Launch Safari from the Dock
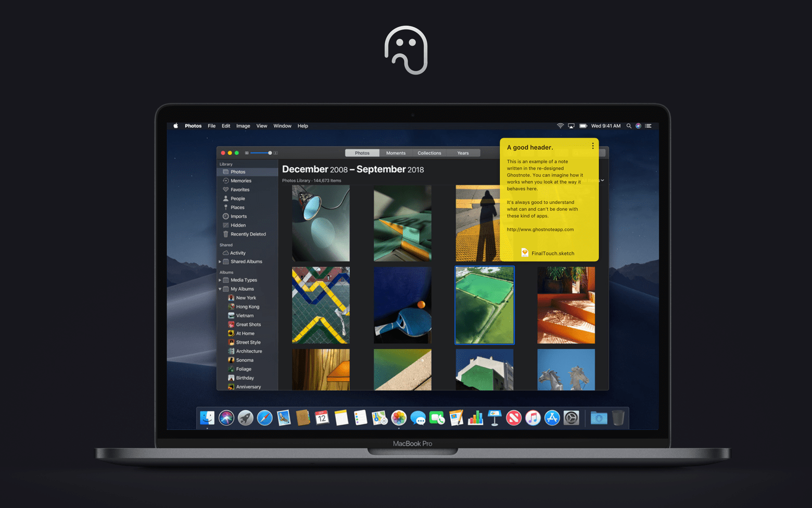 tap(264, 418)
